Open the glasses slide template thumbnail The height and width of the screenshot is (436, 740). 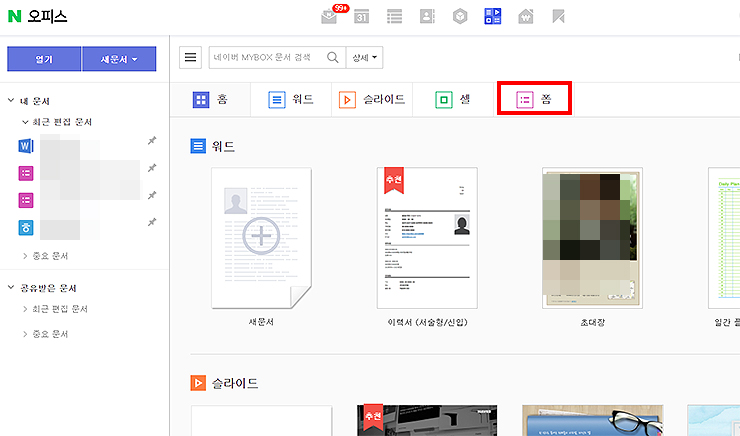(592, 420)
